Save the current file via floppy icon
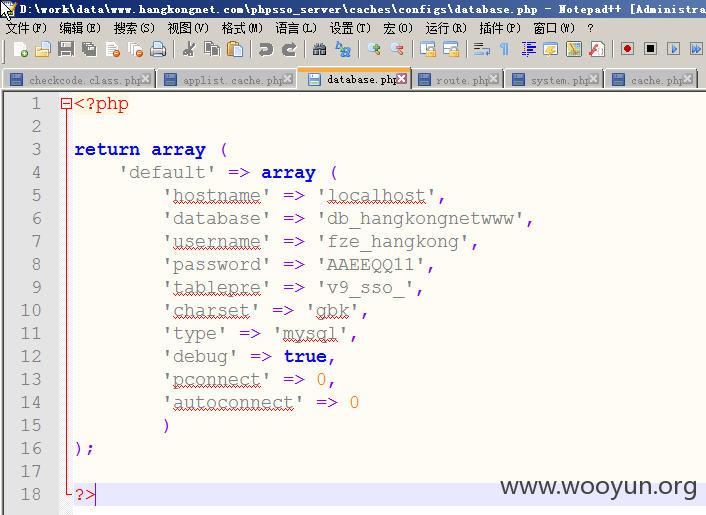 pos(66,49)
